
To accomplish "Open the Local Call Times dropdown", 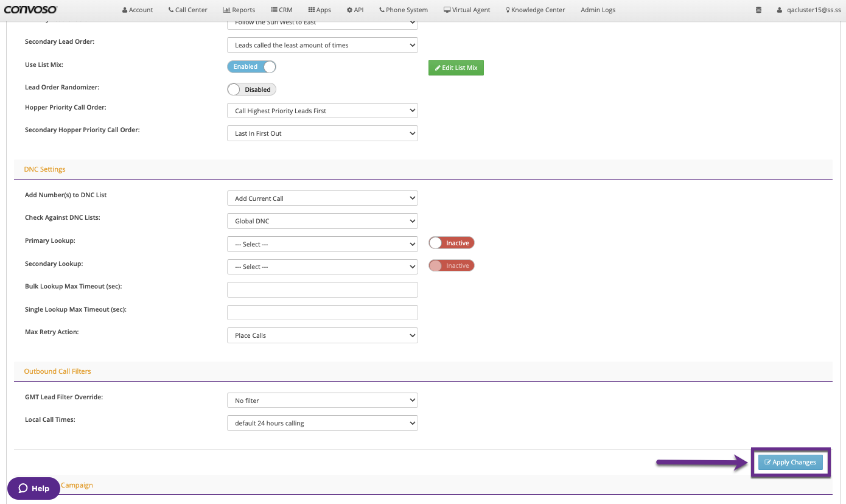I will click(x=323, y=423).
